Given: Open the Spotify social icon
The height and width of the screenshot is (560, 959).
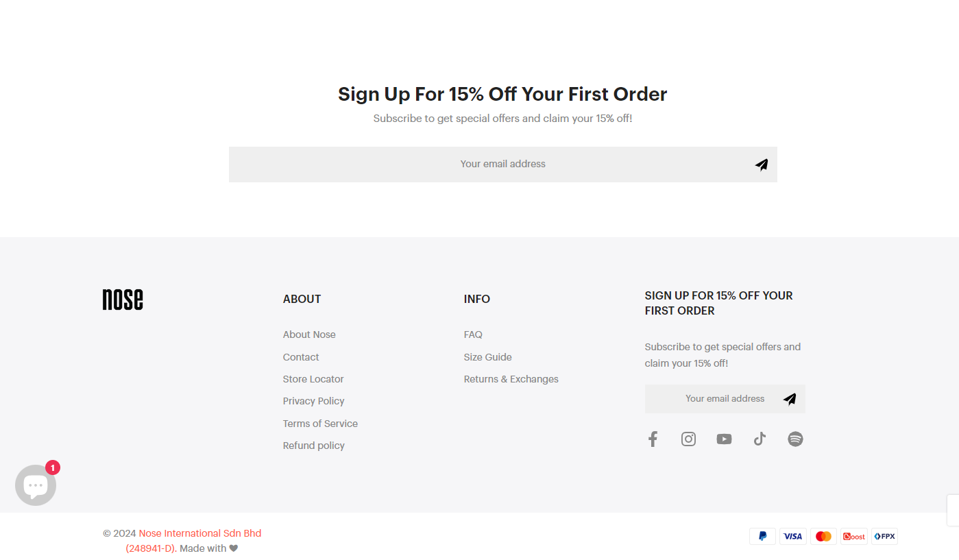Looking at the screenshot, I should pos(795,439).
